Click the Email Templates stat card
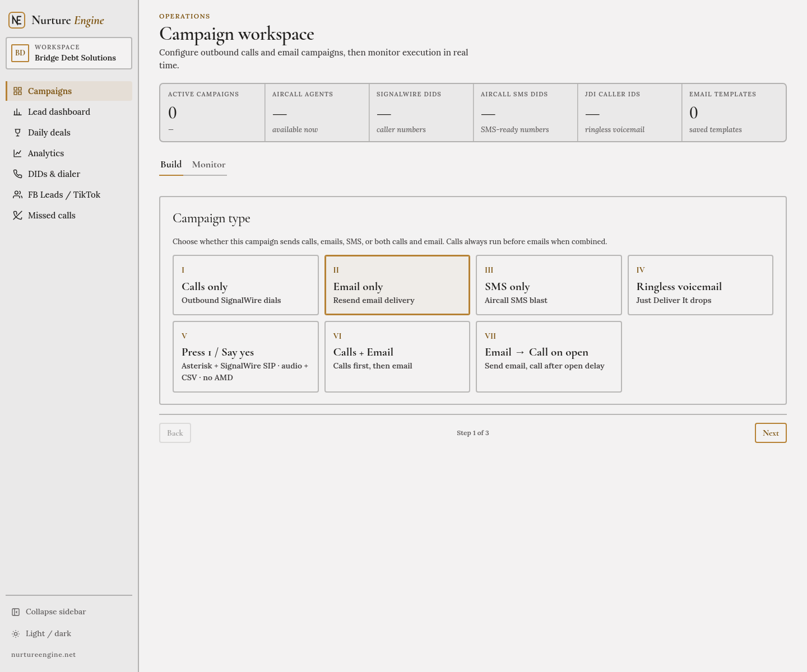Image resolution: width=807 pixels, height=672 pixels. pos(734,113)
